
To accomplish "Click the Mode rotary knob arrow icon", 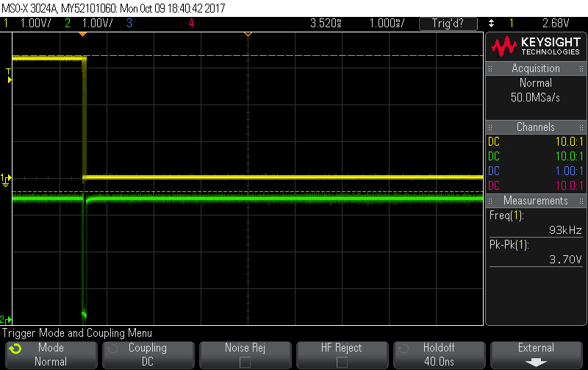I will [15, 349].
